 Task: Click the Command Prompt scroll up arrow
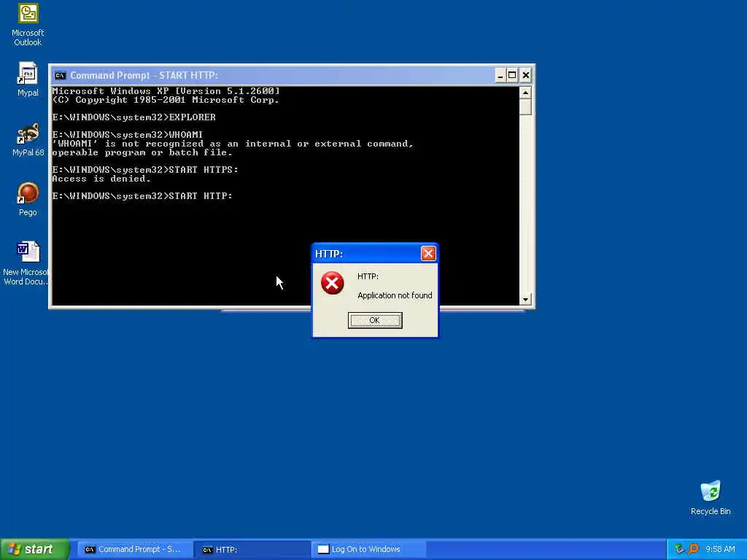525,93
